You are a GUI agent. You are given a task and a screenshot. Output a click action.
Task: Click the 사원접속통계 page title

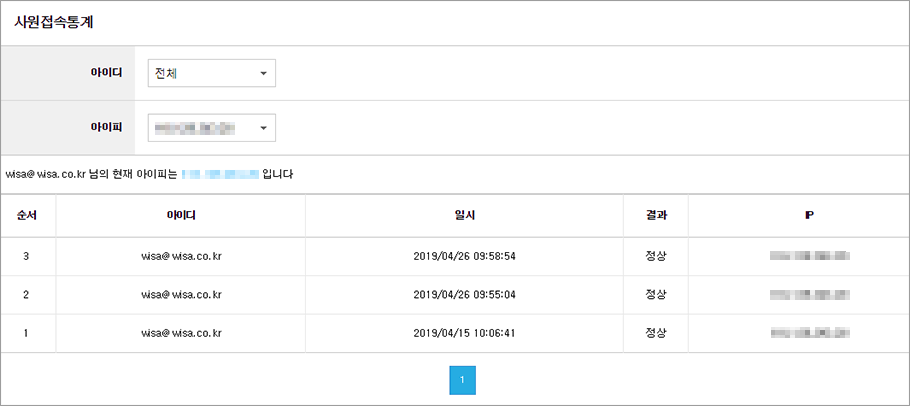click(55, 22)
